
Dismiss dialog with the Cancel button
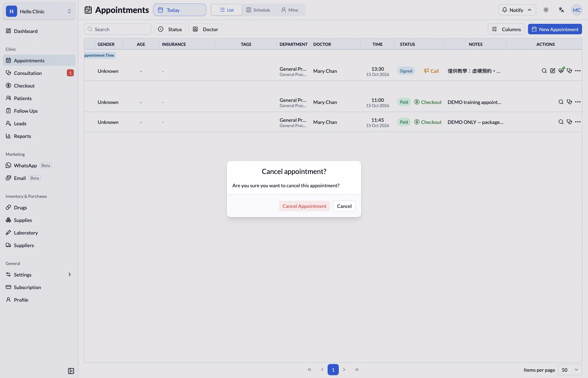tap(344, 206)
